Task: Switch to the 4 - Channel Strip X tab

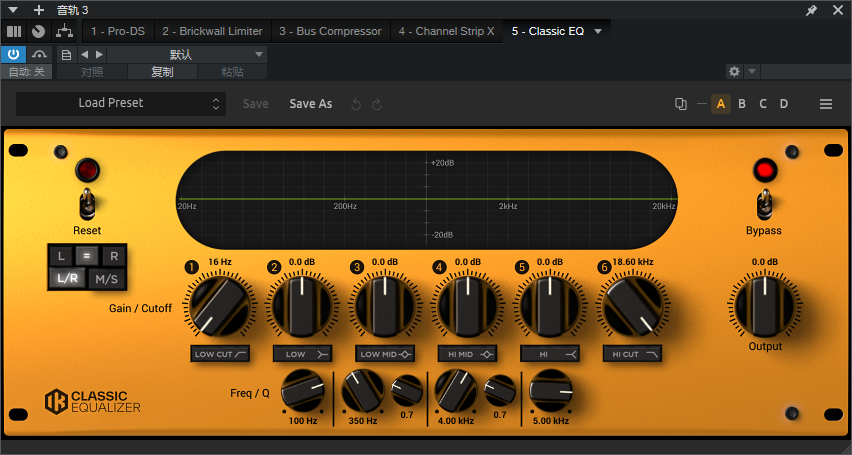Action: pos(446,32)
